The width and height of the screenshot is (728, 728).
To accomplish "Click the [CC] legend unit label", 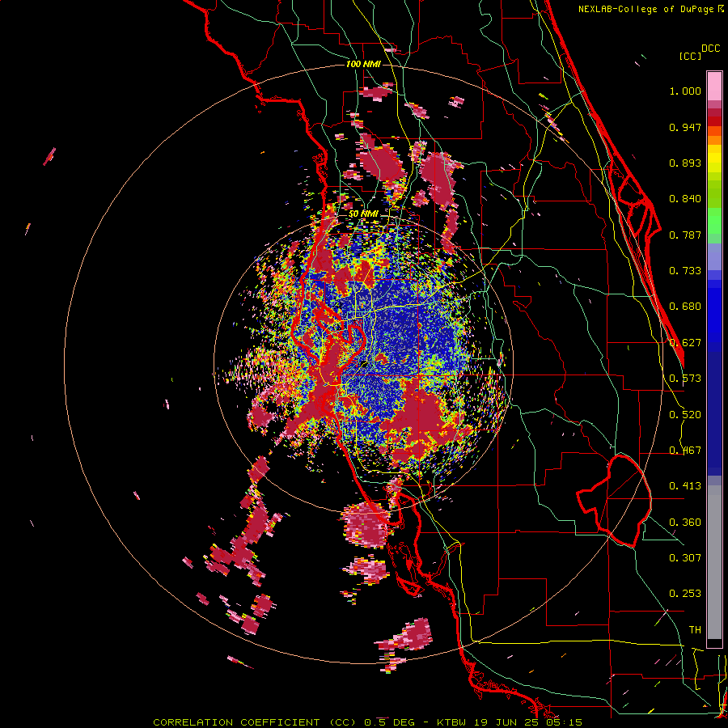I will tap(690, 56).
